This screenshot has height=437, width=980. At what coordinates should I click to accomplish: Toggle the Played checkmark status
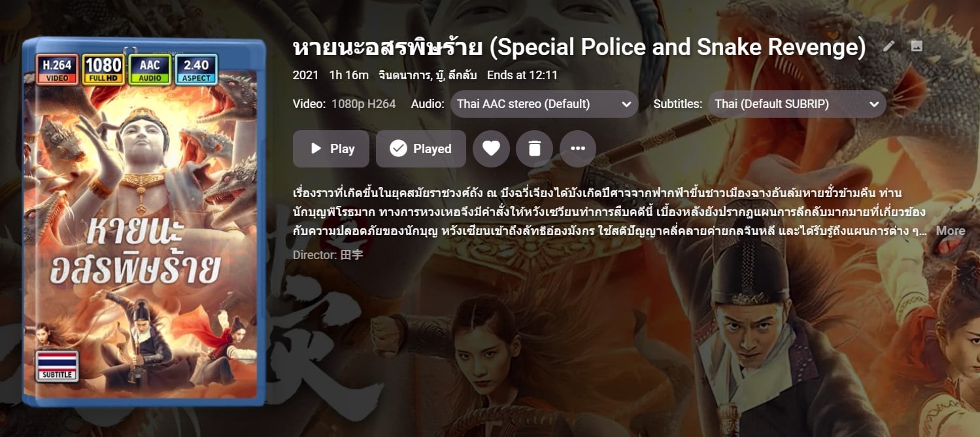pyautogui.click(x=421, y=149)
